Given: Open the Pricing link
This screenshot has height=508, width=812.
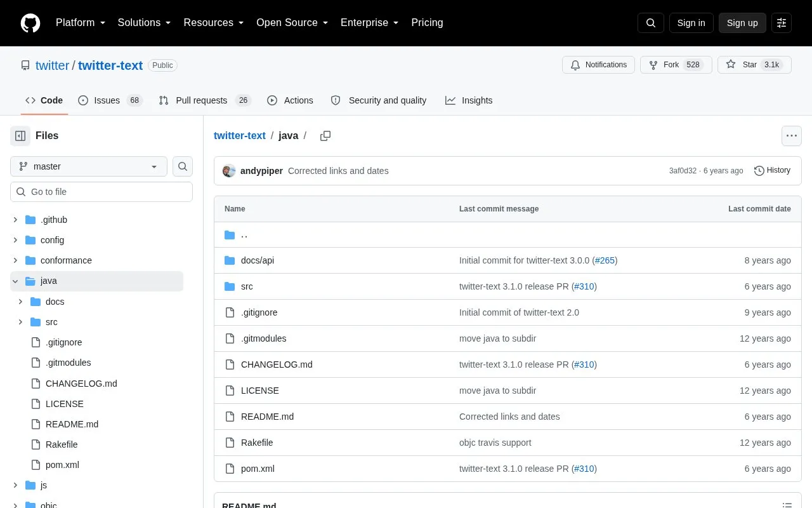Looking at the screenshot, I should click(x=427, y=23).
